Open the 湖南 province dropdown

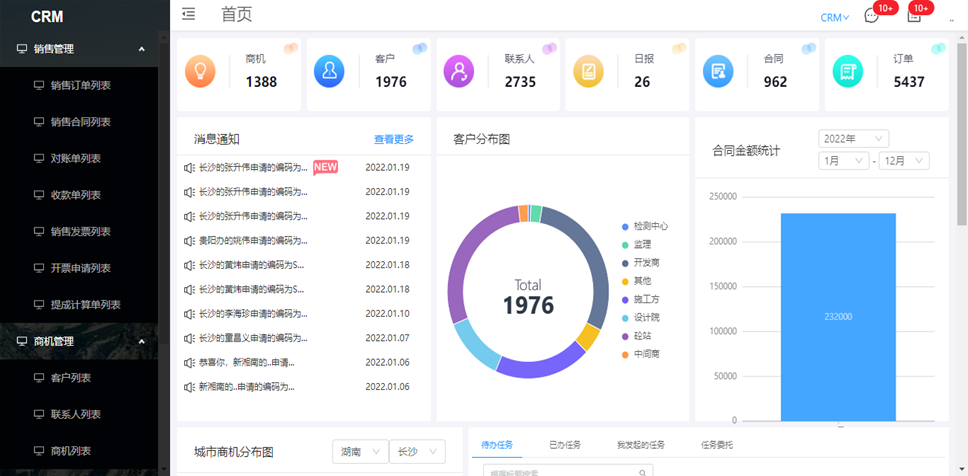359,452
